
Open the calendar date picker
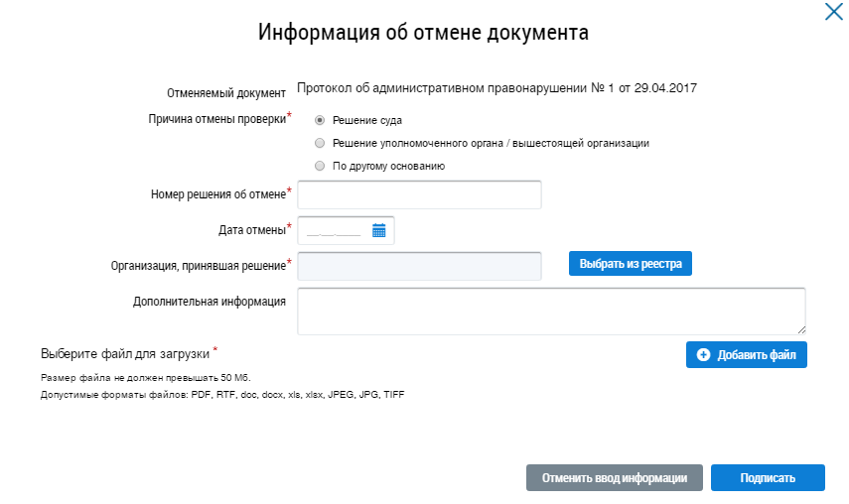(x=378, y=230)
